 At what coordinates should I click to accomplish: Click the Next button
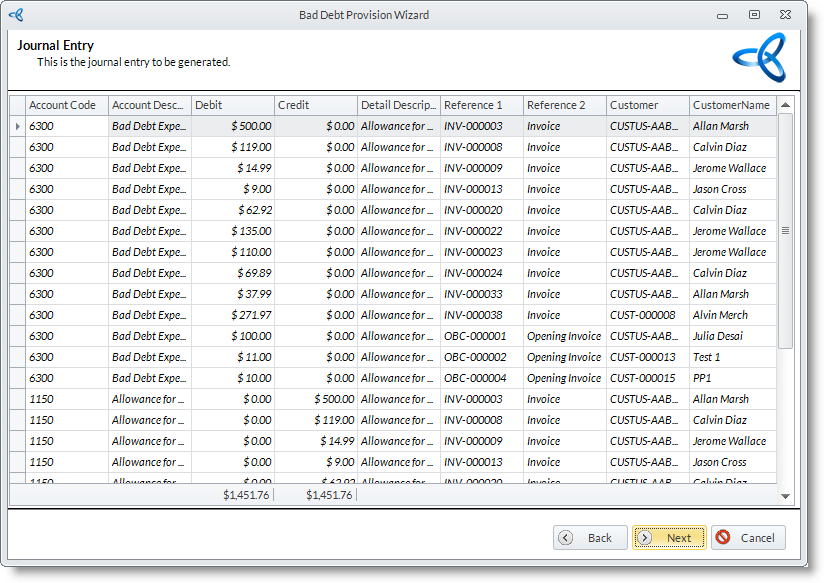669,537
